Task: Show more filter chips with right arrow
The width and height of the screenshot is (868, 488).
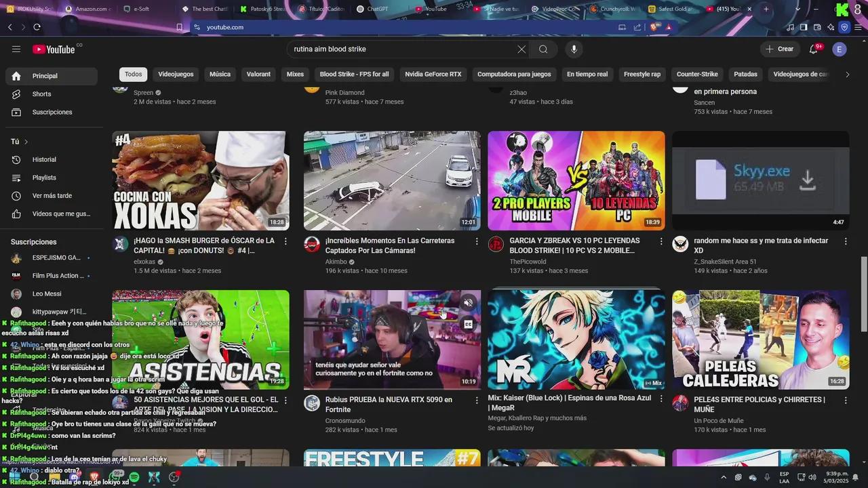Action: 847,75
